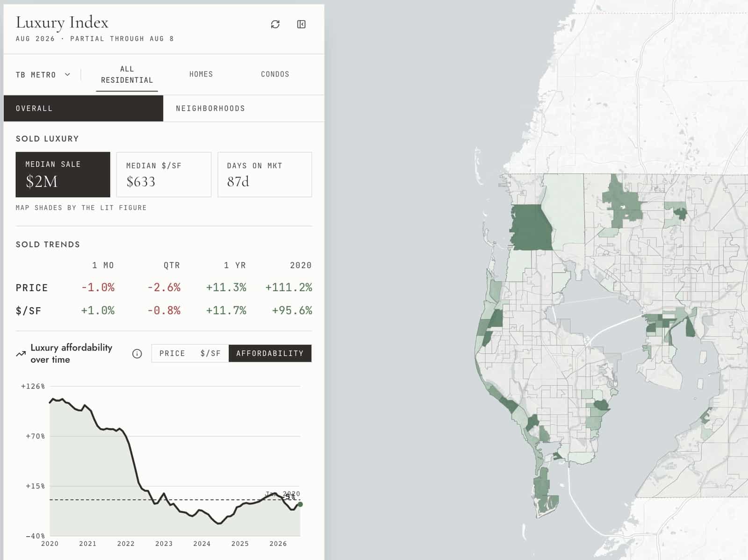
Task: Switch to the HOMES tab
Action: tap(201, 74)
